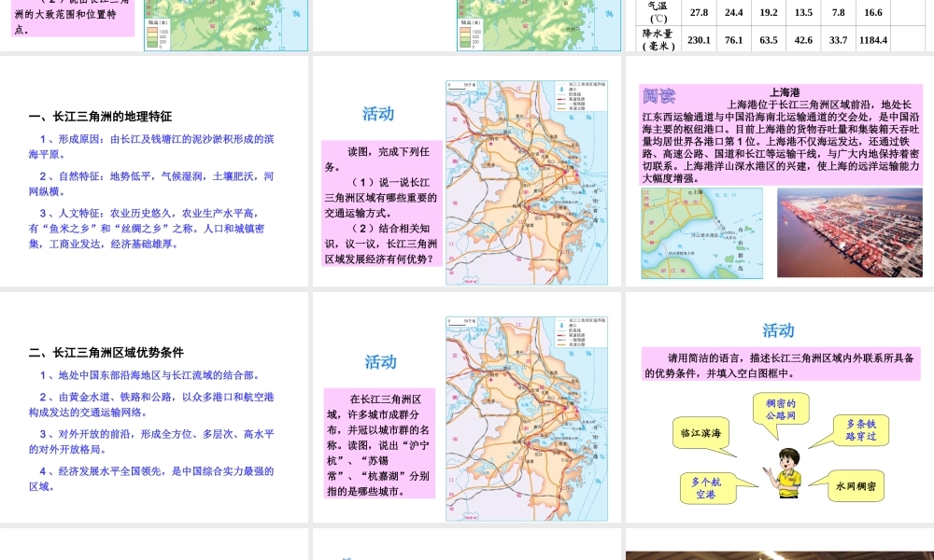
Task: Click the temperature cell 7.8
Action: pyautogui.click(x=838, y=12)
